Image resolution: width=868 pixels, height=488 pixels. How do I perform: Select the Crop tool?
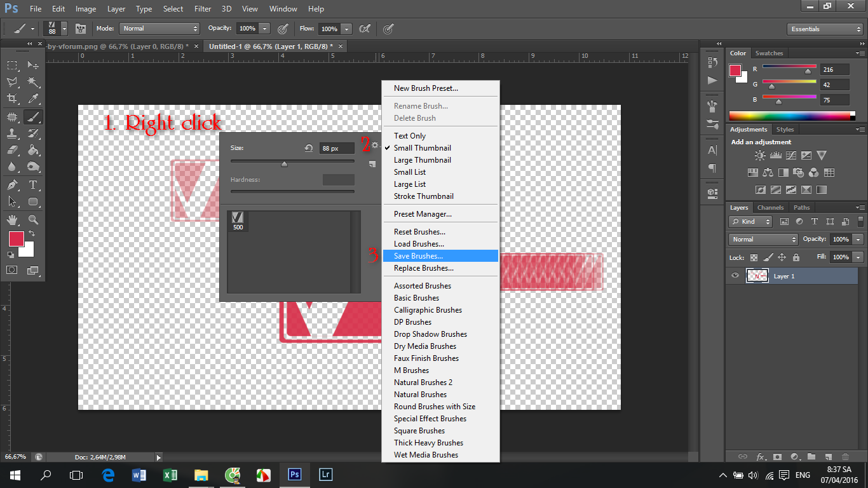(12, 98)
